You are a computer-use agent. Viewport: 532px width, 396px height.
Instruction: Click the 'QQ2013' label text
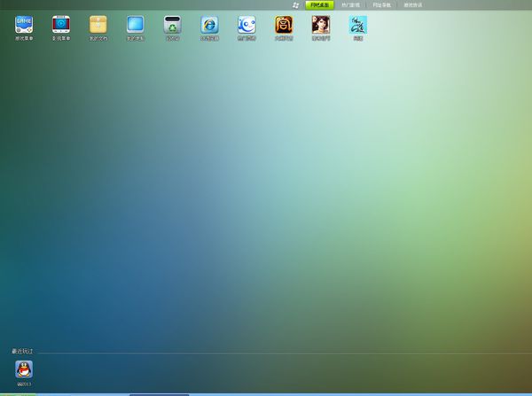24,384
